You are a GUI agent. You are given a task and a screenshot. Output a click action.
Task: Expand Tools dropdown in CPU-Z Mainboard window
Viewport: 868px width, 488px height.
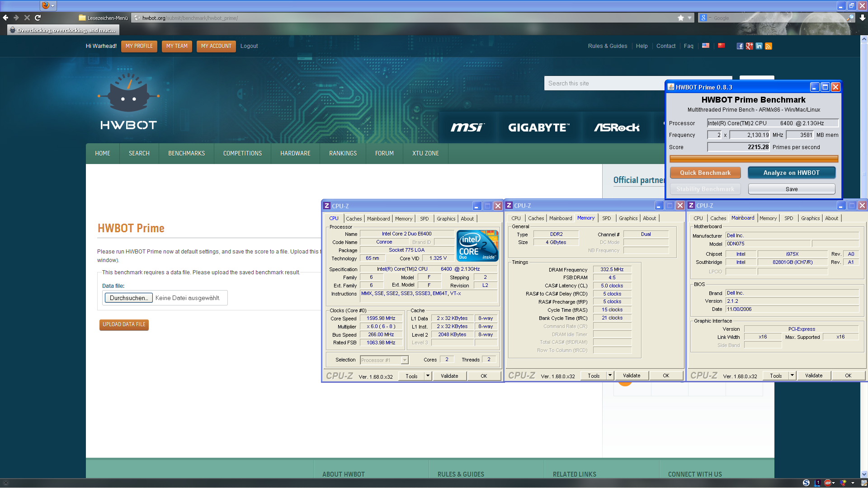pyautogui.click(x=792, y=375)
